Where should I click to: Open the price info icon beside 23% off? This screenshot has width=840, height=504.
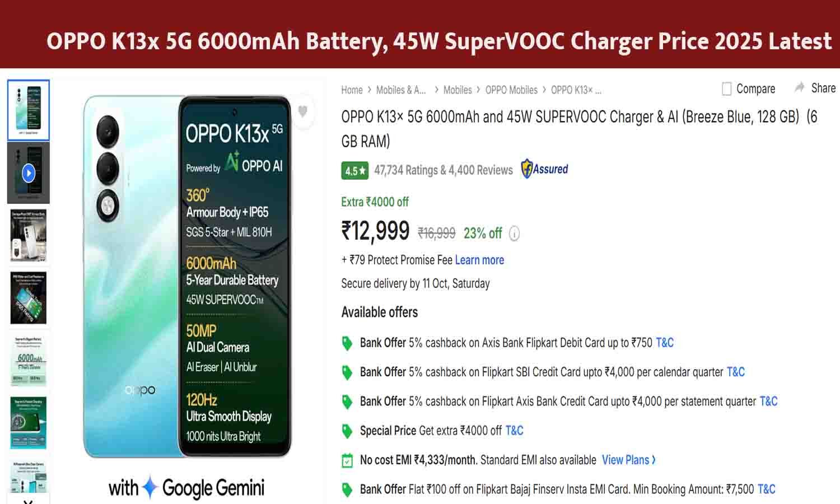514,234
